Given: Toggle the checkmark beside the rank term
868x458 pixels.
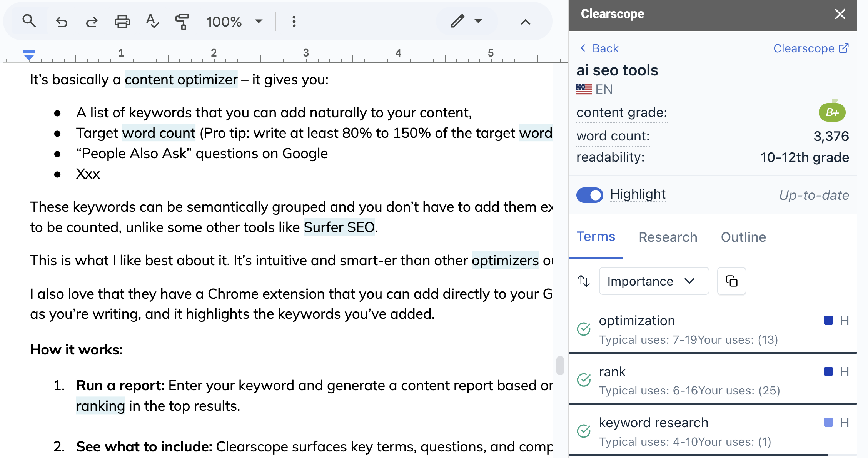Looking at the screenshot, I should point(583,380).
